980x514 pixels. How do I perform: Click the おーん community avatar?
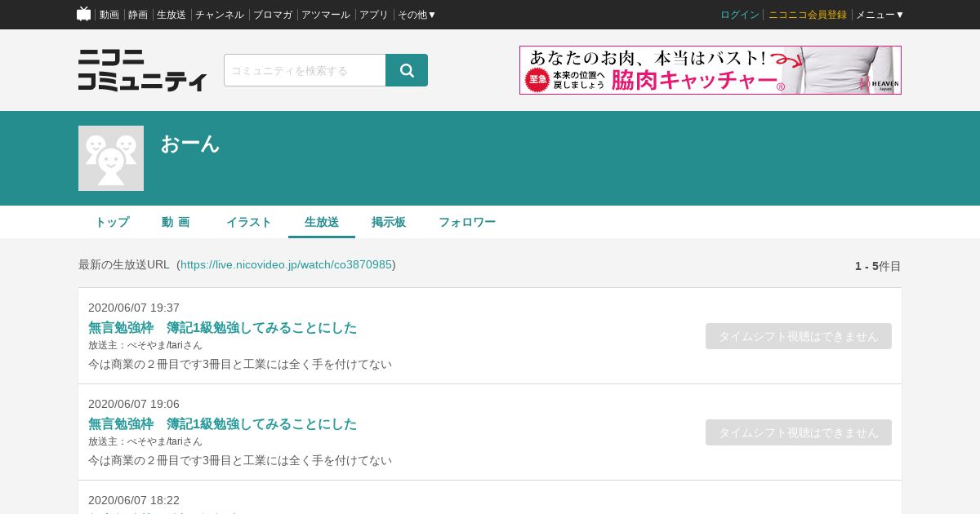[x=111, y=158]
